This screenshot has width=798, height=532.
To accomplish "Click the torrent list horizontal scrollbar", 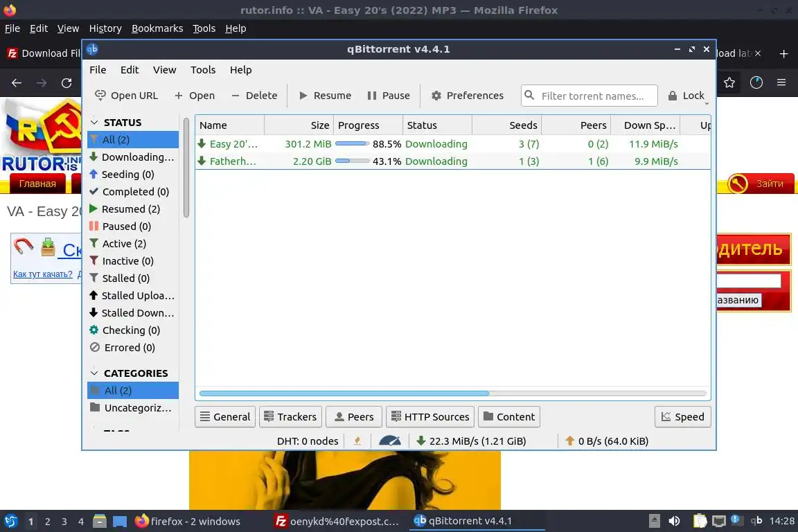I will (x=344, y=393).
